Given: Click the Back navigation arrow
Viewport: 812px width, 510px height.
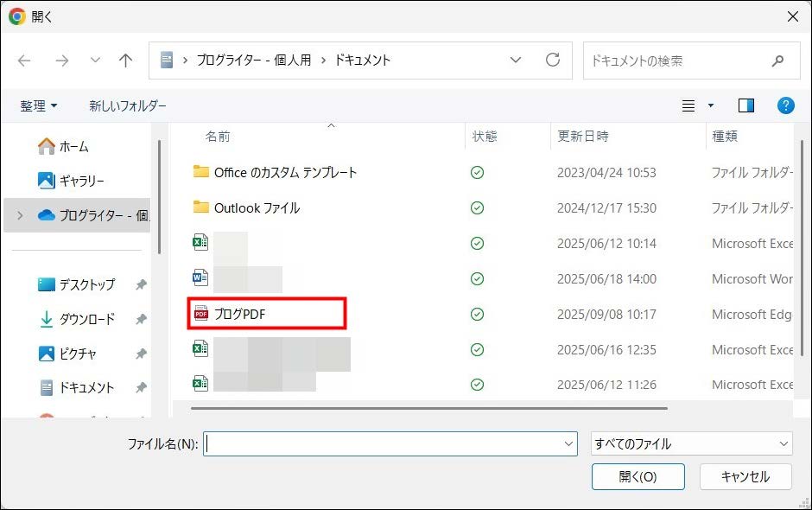Looking at the screenshot, I should [x=24, y=61].
